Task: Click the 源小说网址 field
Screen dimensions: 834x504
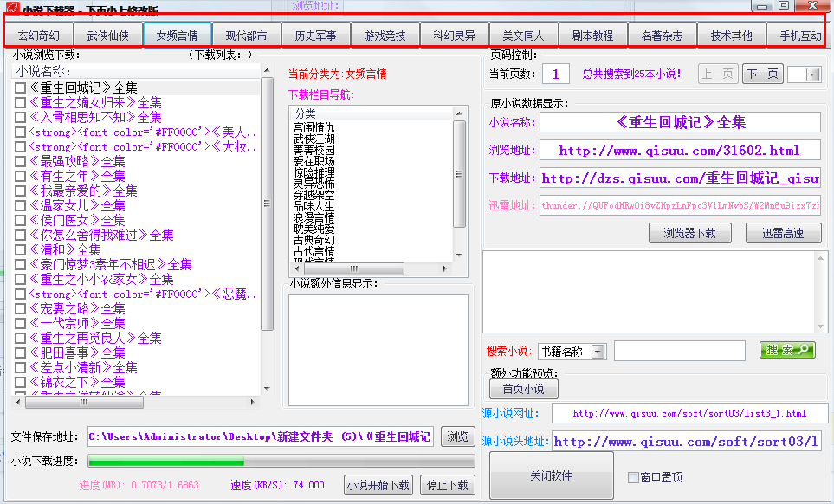Action: point(690,413)
